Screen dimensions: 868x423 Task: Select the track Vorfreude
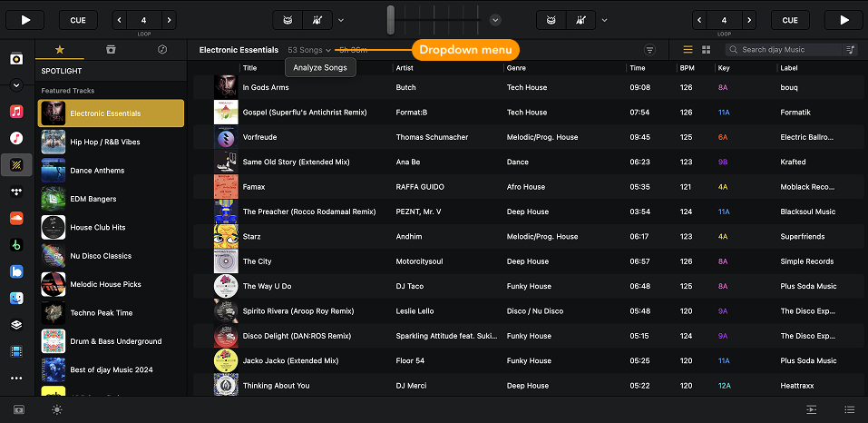pyautogui.click(x=528, y=137)
